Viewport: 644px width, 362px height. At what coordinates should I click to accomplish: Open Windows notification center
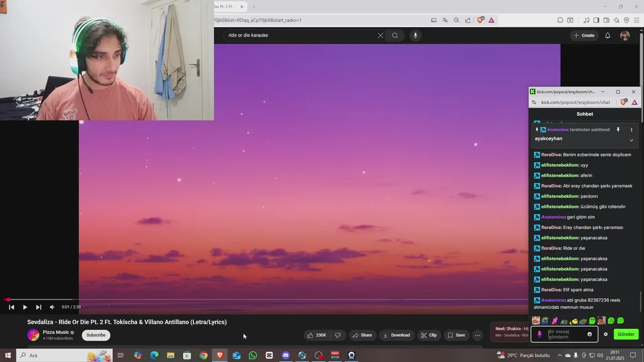[633, 355]
